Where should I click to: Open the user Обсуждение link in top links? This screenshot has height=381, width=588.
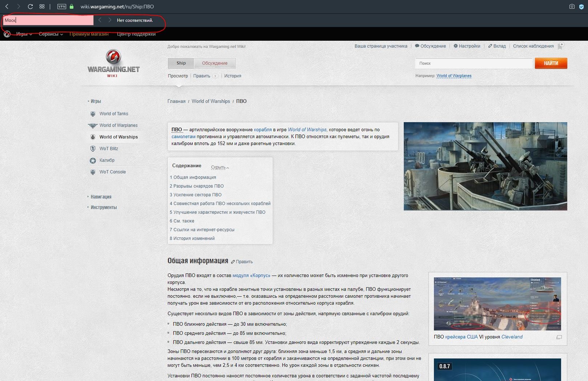coord(430,46)
